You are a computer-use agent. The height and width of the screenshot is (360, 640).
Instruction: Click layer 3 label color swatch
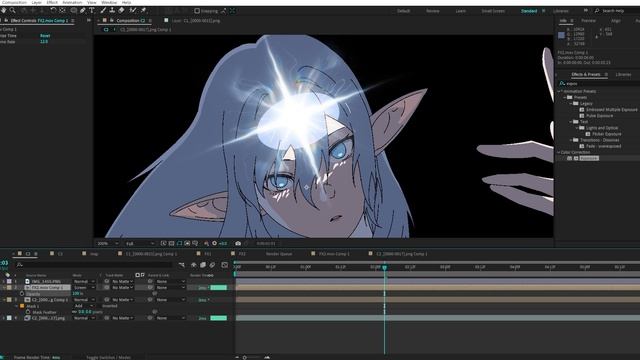(x=9, y=300)
